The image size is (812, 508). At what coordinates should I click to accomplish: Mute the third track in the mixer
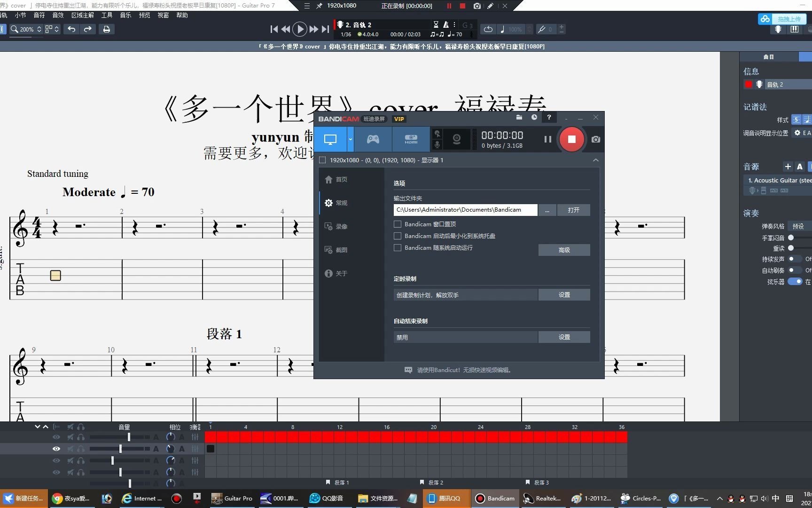pyautogui.click(x=70, y=460)
